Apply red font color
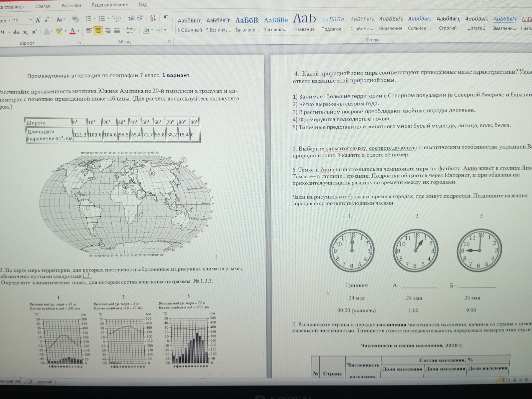The height and width of the screenshot is (399, 532). point(72,31)
